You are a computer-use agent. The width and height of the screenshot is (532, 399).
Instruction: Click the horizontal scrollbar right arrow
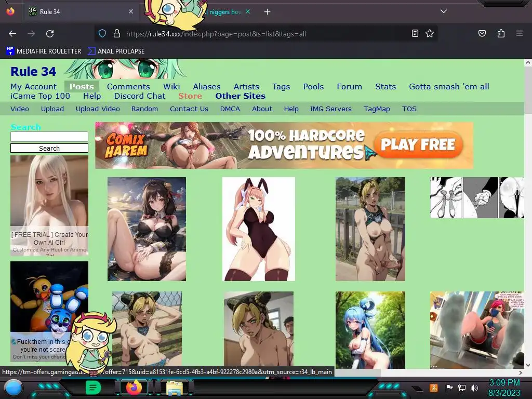pos(521,373)
